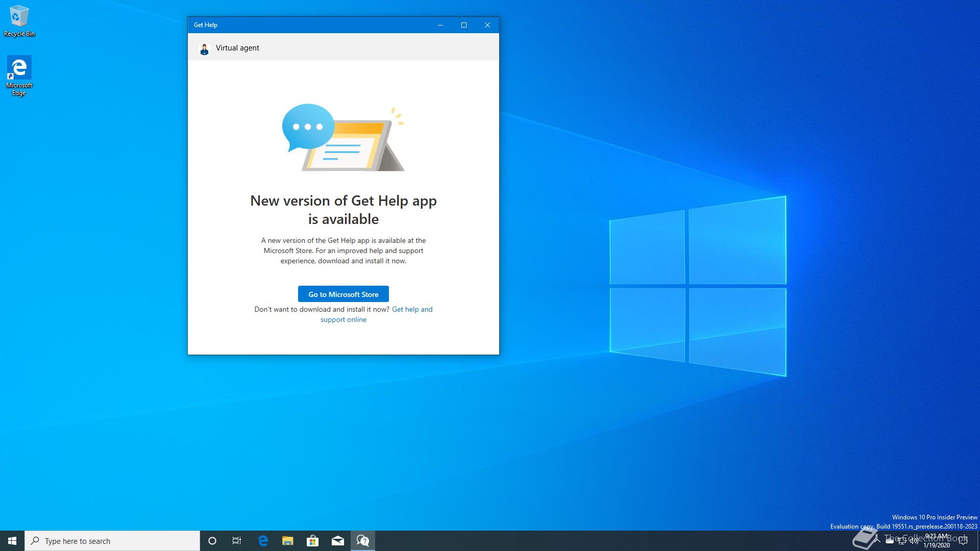The image size is (980, 551).
Task: Open Mail app from taskbar
Action: pyautogui.click(x=338, y=541)
